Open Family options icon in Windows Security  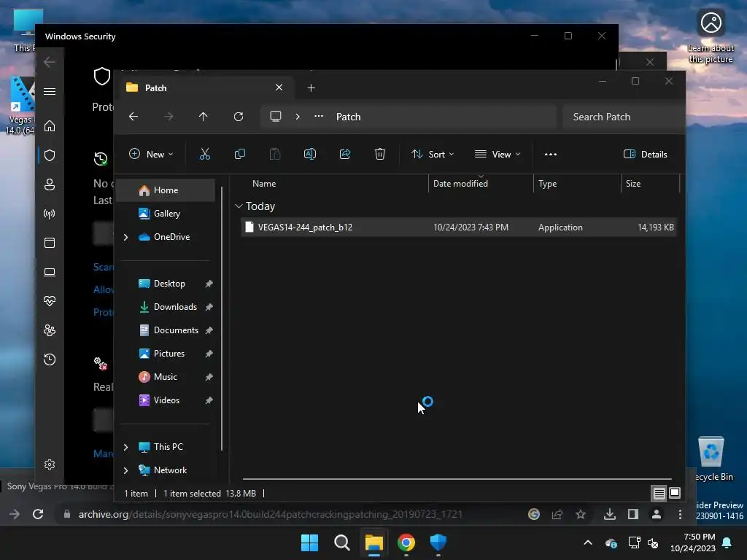pos(50,330)
